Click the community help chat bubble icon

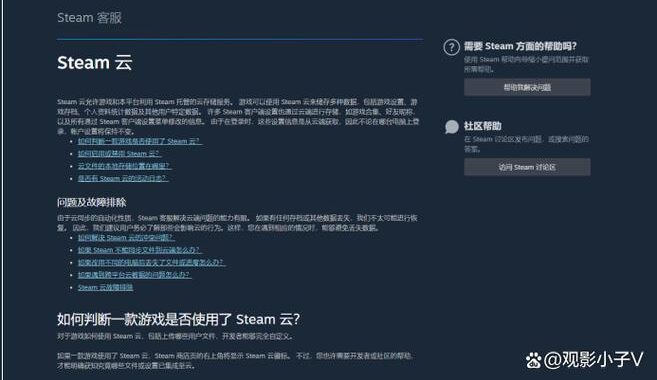pyautogui.click(x=452, y=127)
